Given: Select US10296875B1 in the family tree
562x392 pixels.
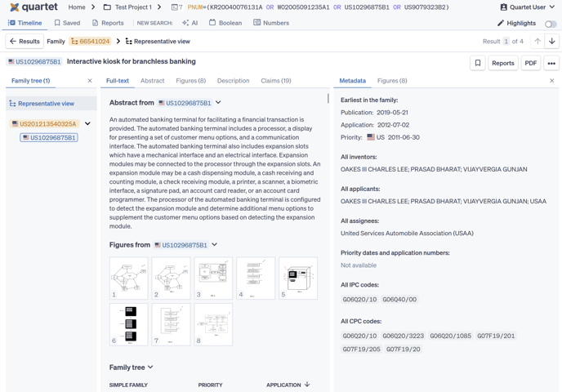Looking at the screenshot, I should point(49,138).
